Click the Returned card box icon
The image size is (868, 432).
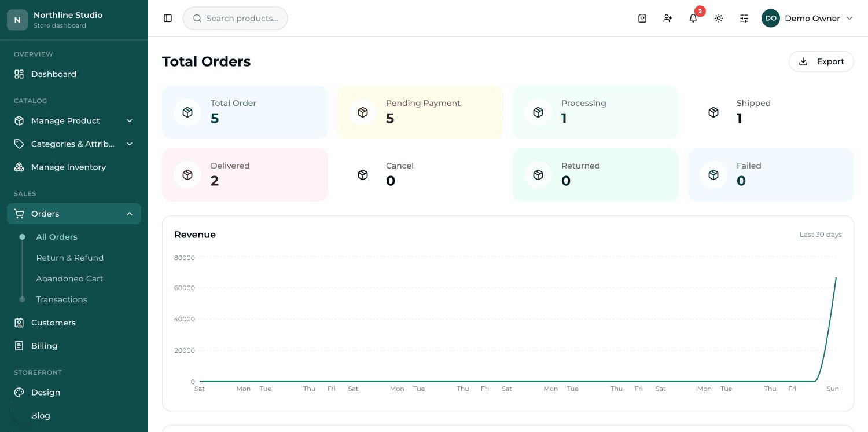[x=538, y=175]
